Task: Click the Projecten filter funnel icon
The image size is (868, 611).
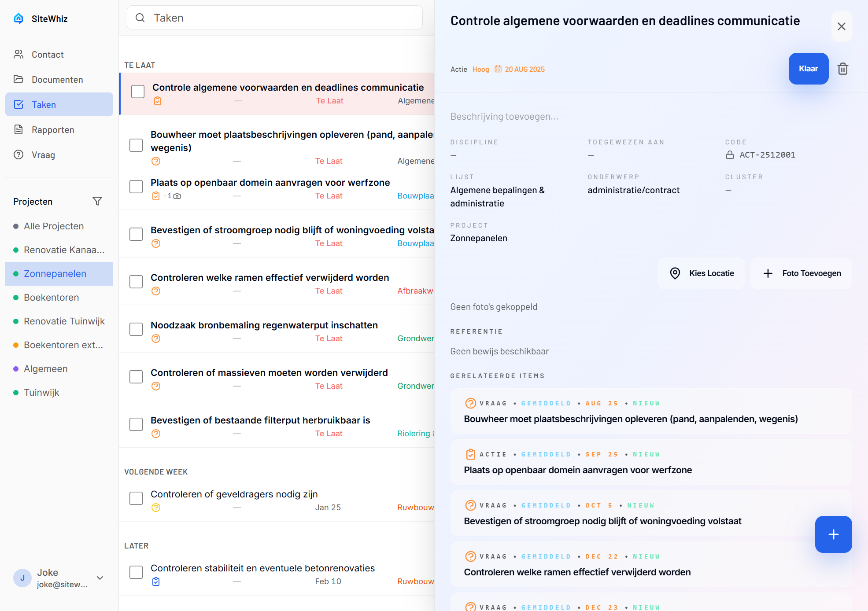Action: [97, 201]
